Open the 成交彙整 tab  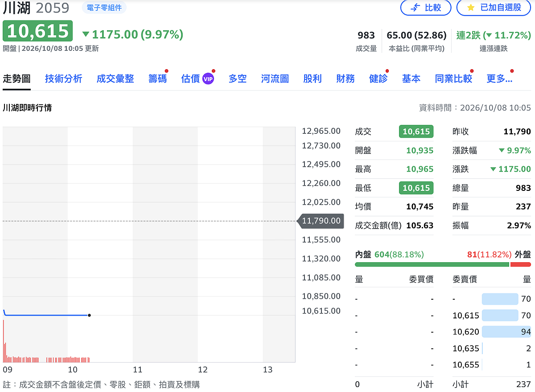tap(115, 79)
